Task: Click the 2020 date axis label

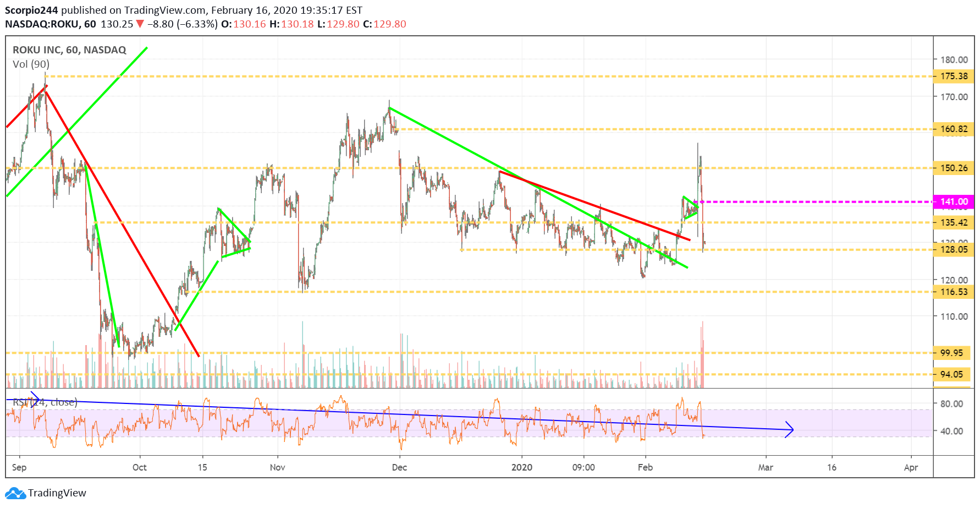Action: click(x=522, y=467)
